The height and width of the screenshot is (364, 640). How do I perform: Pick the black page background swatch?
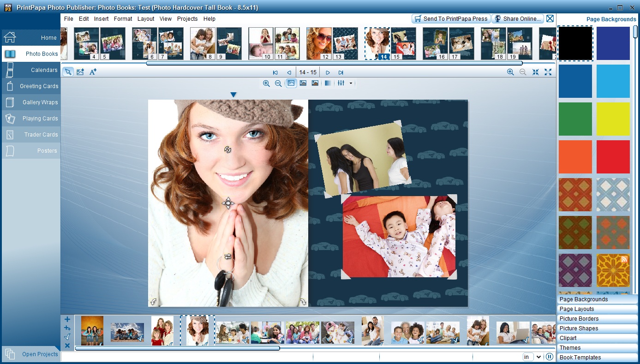(575, 43)
